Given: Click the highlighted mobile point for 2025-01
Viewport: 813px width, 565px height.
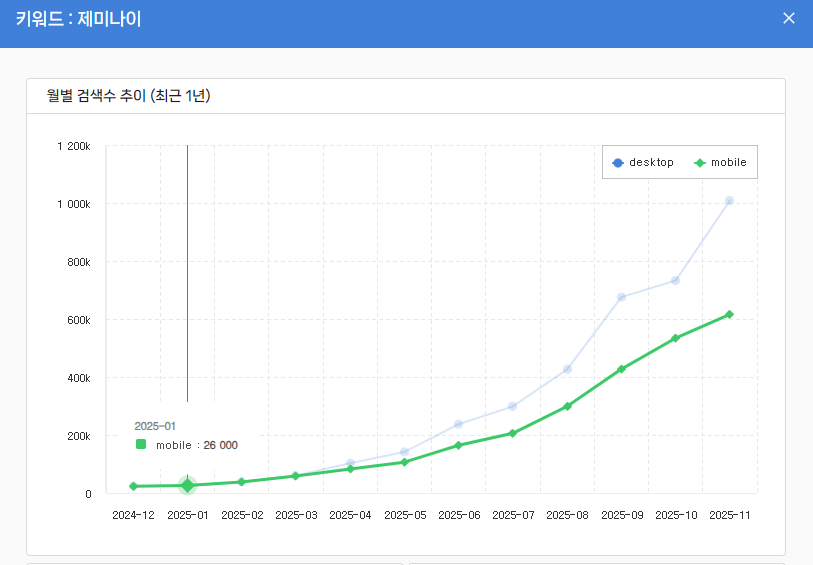Looking at the screenshot, I should [188, 485].
